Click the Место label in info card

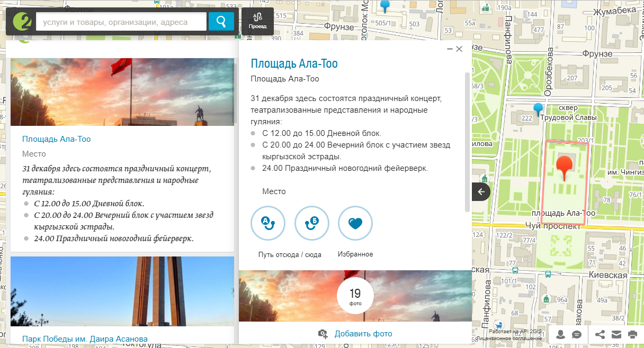coord(274,191)
